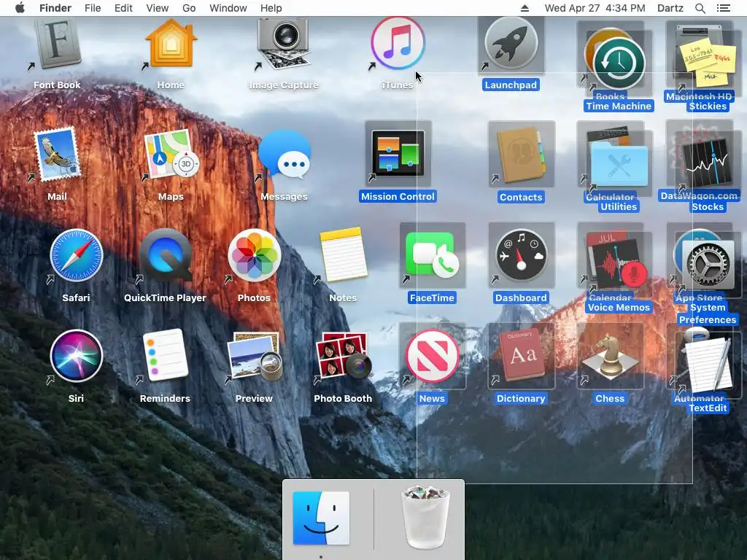This screenshot has height=560, width=747.
Task: Open Notification Center list icon
Action: click(724, 8)
